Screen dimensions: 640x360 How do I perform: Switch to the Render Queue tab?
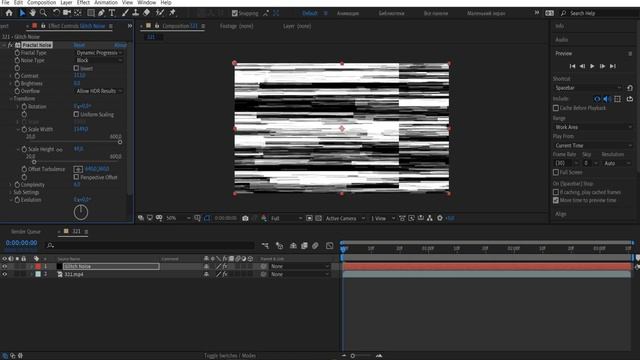[26, 231]
